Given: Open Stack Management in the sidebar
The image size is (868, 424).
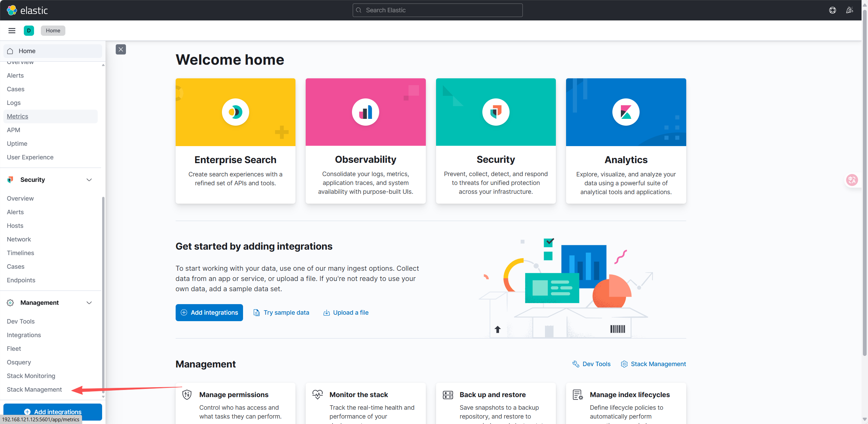Looking at the screenshot, I should click(x=34, y=390).
